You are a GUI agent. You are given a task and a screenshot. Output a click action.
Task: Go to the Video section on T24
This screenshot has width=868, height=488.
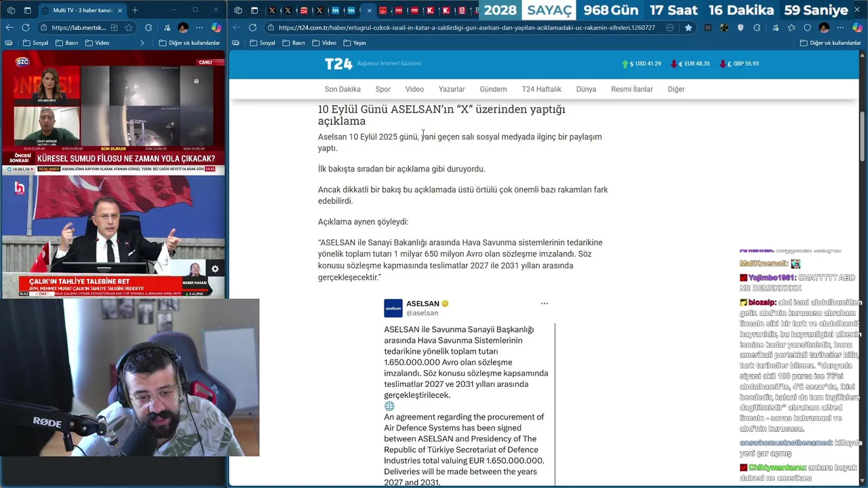[414, 89]
